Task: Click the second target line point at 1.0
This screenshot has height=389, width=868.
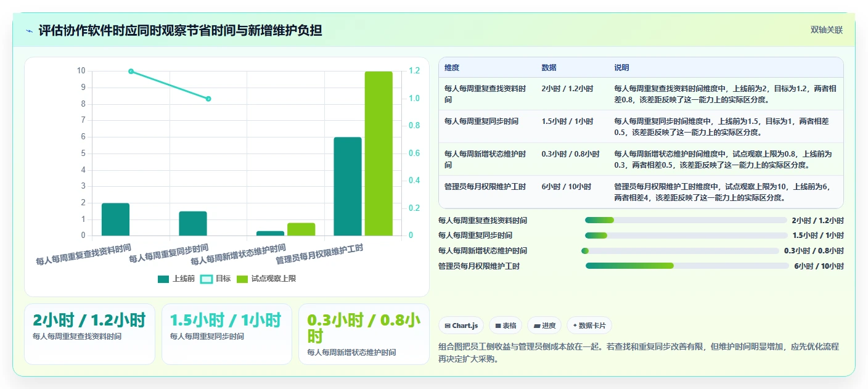Action: click(208, 99)
